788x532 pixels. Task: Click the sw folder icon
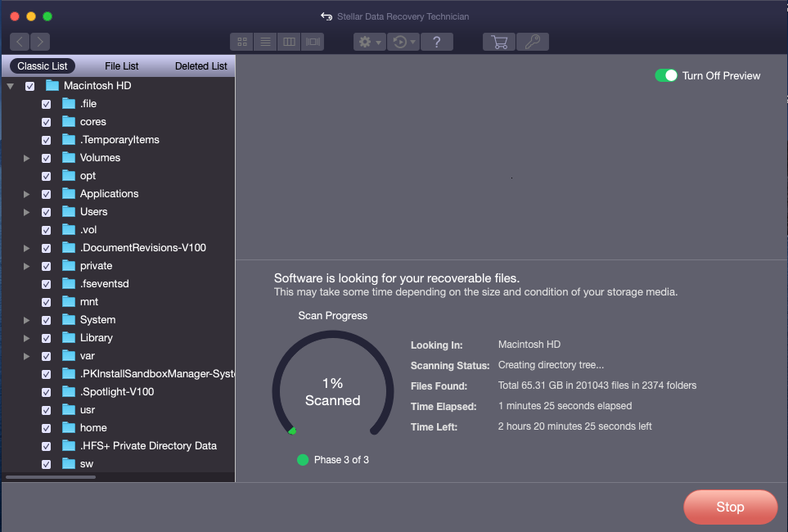click(x=69, y=463)
